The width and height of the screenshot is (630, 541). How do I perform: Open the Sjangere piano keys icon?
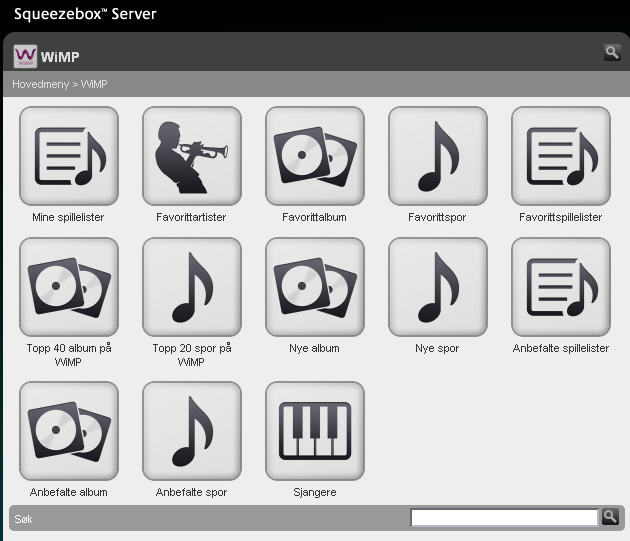[x=315, y=431]
